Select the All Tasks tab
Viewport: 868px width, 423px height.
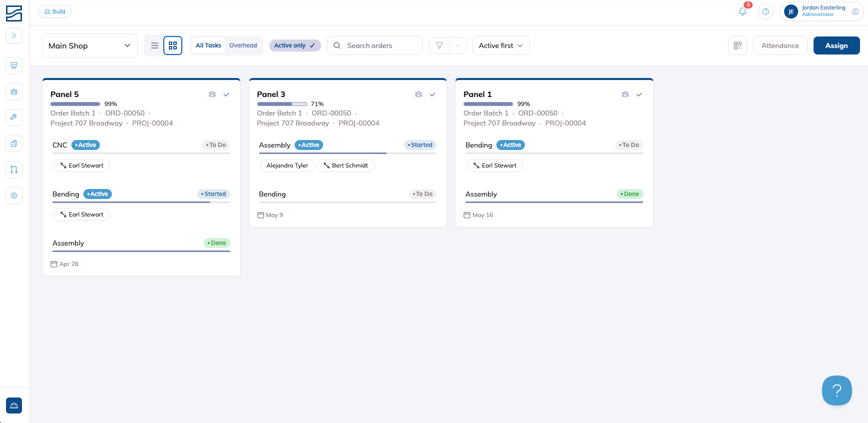(208, 45)
